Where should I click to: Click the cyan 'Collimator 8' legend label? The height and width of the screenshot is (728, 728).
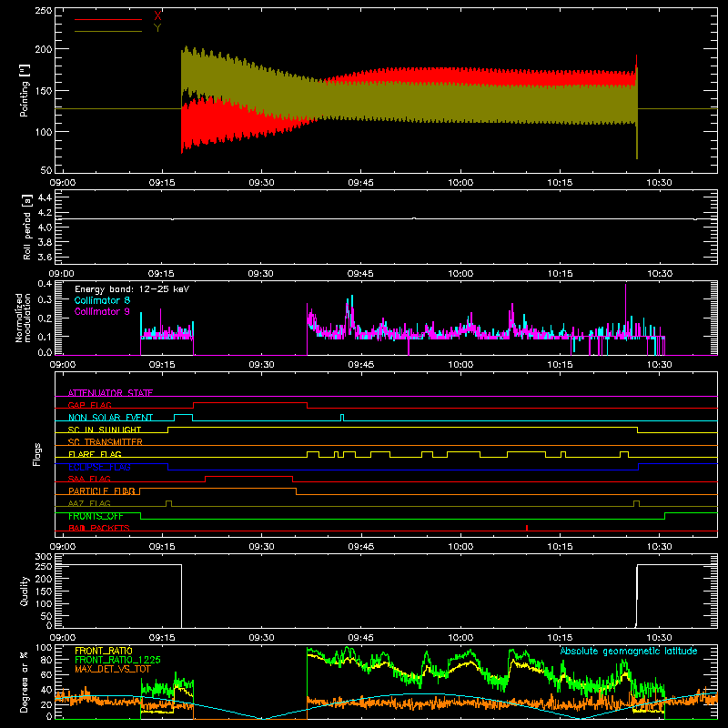click(x=102, y=300)
